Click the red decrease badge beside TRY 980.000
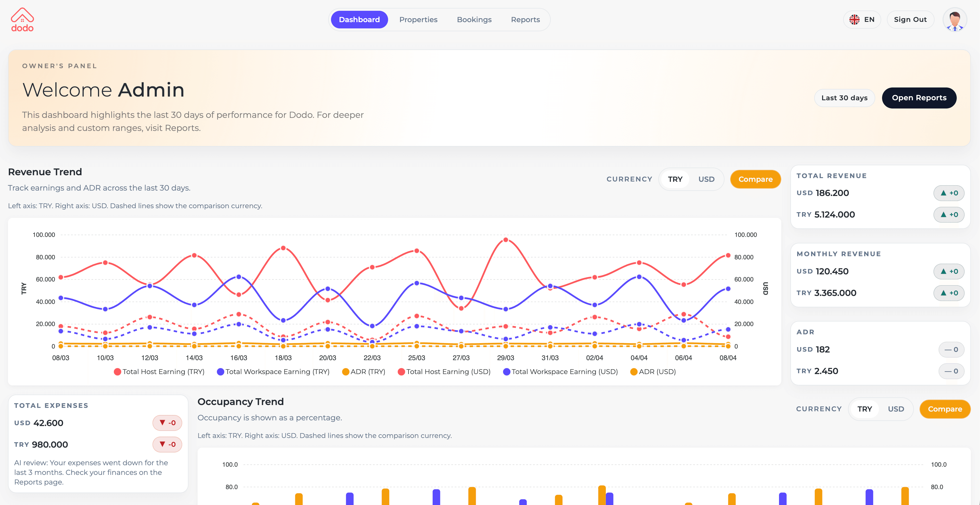The height and width of the screenshot is (505, 980). 167,444
